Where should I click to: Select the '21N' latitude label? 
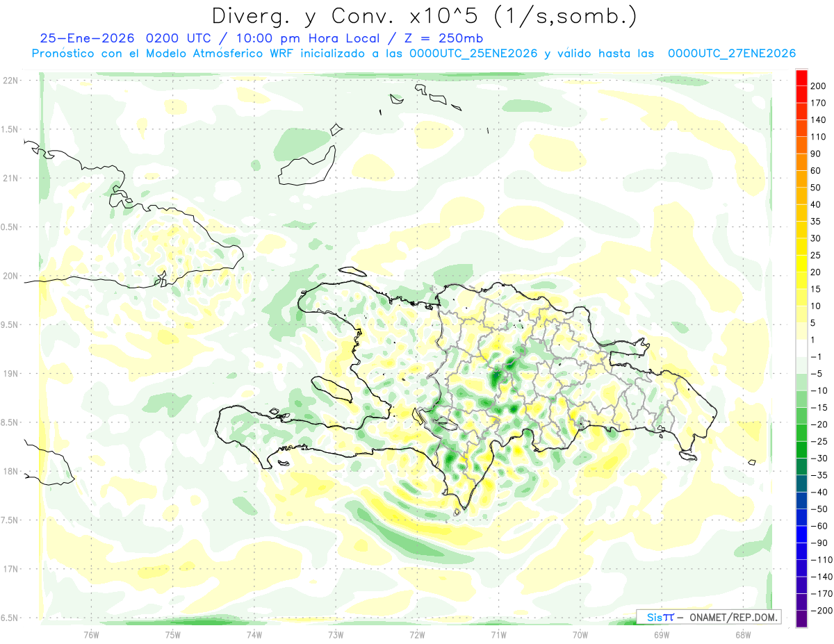tap(10, 179)
